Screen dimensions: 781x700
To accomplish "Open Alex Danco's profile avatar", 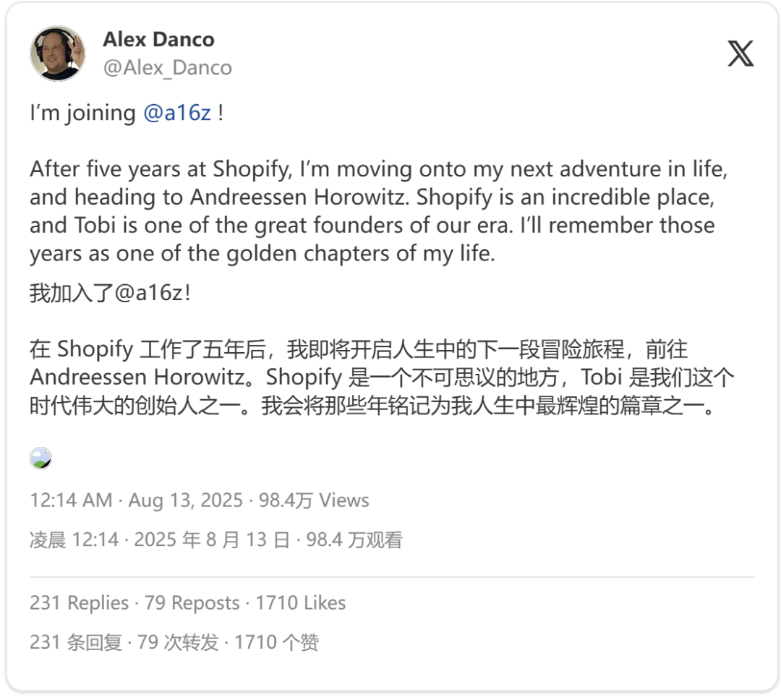I will 57,54.
